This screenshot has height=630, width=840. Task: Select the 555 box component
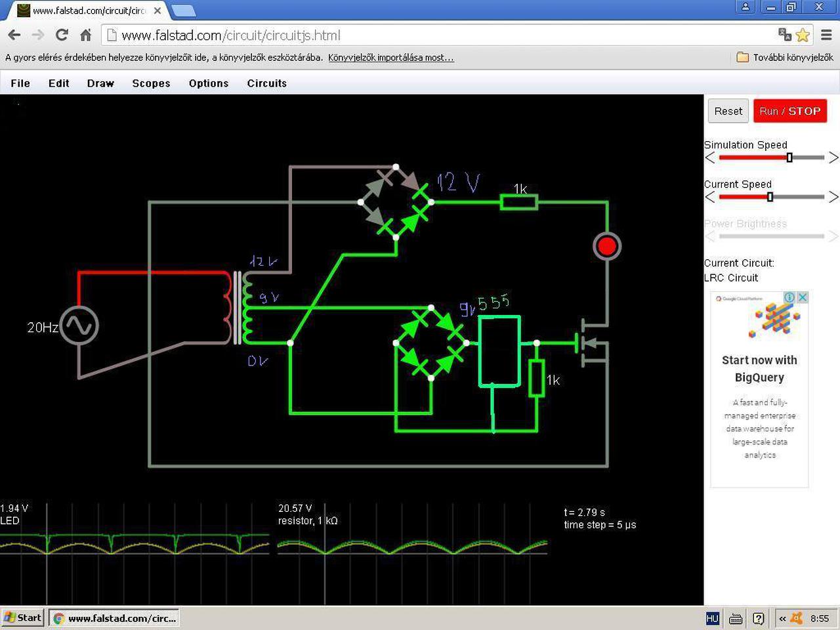[x=499, y=351]
